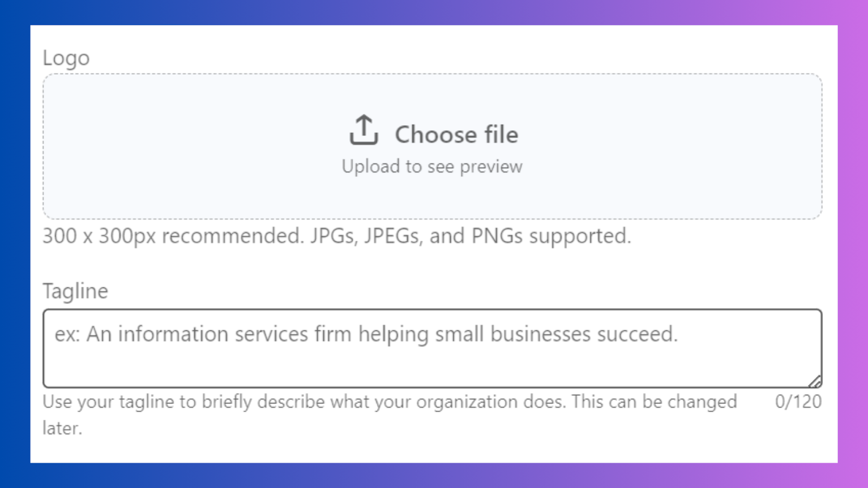Click 'This can be changed' helper sentence
This screenshot has width=868, height=488.
[x=654, y=402]
